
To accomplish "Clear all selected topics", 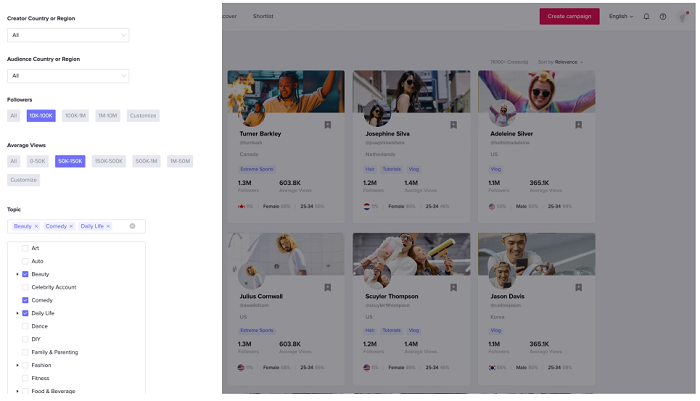I will pos(132,226).
